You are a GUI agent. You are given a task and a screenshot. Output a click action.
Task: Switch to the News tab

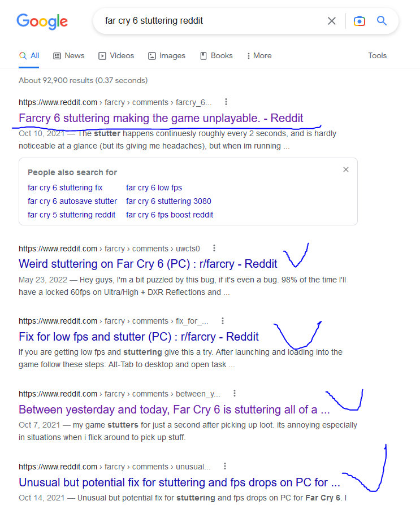68,55
